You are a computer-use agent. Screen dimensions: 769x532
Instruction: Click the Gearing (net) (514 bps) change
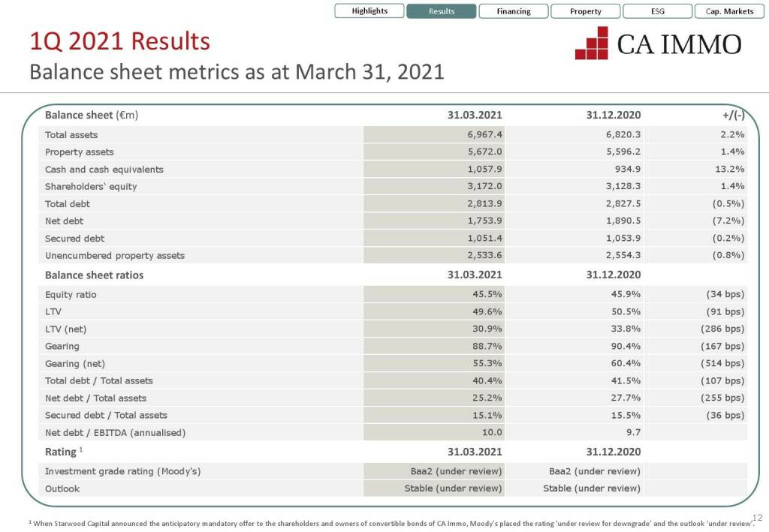click(x=722, y=364)
